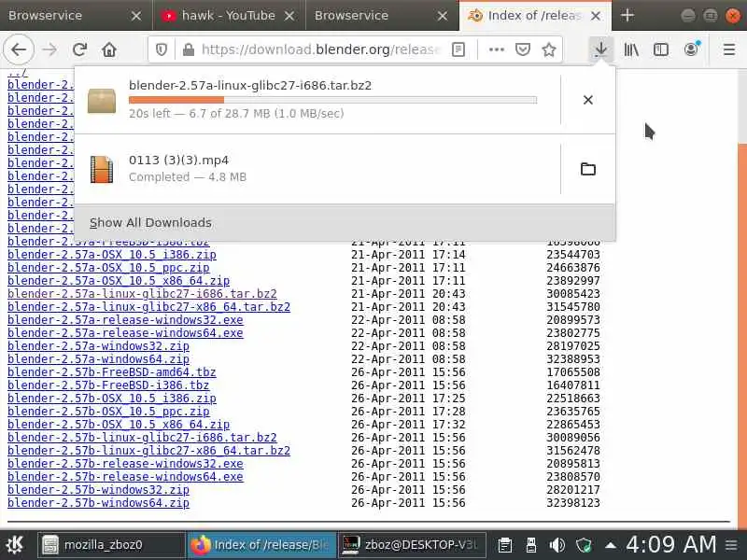747x560 pixels.
Task: Click the 4:09 AM clock
Action: tap(670, 544)
